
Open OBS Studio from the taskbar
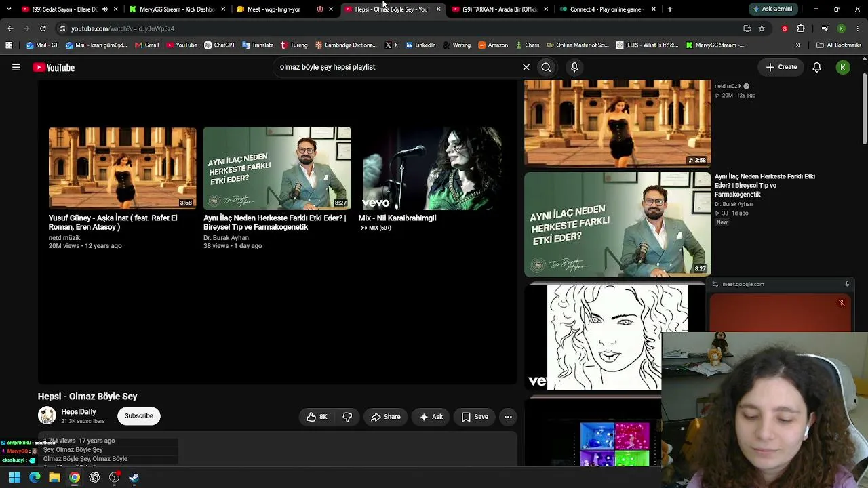point(115,478)
